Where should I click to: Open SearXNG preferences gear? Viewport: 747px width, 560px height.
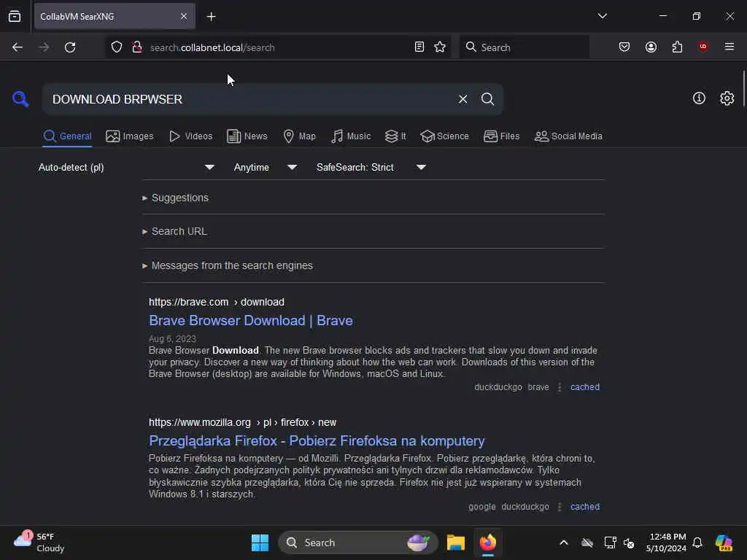(727, 98)
